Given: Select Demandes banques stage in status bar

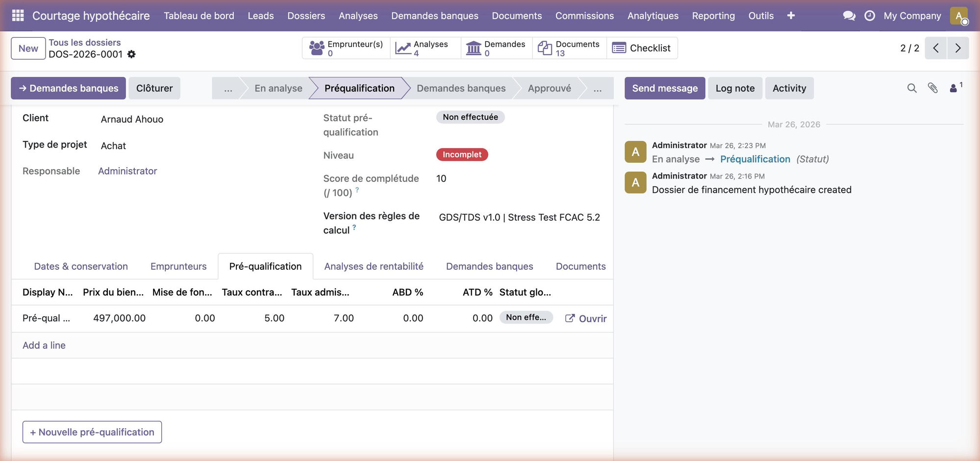Looking at the screenshot, I should tap(461, 88).
